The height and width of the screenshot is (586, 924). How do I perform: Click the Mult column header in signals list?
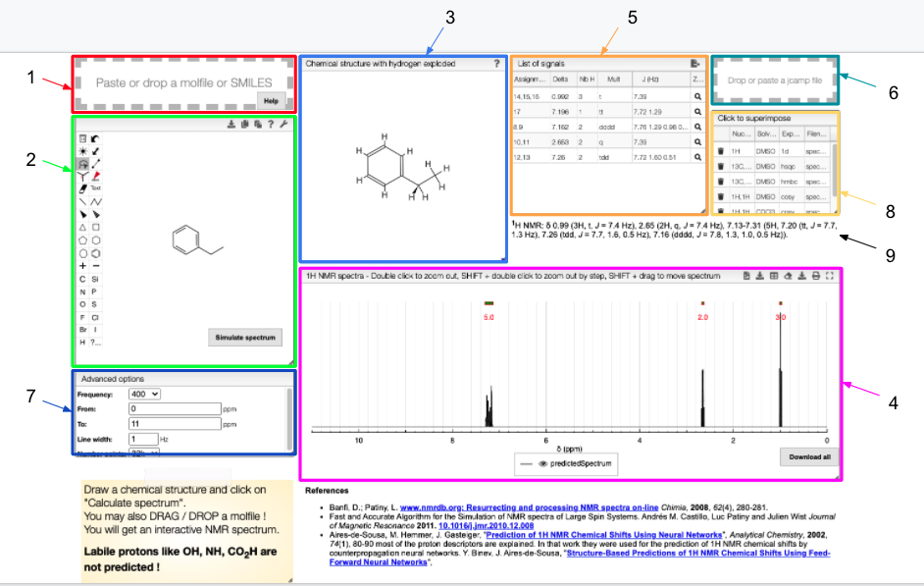click(614, 80)
